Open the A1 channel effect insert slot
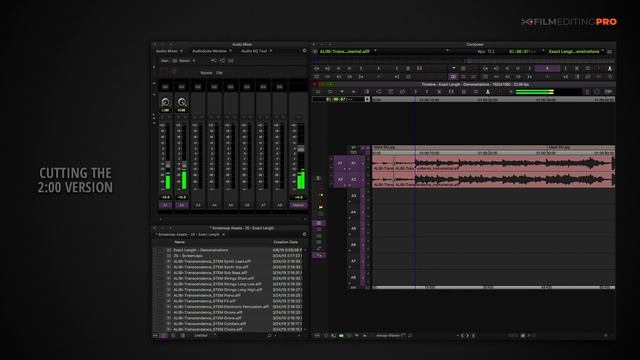 coord(165,87)
